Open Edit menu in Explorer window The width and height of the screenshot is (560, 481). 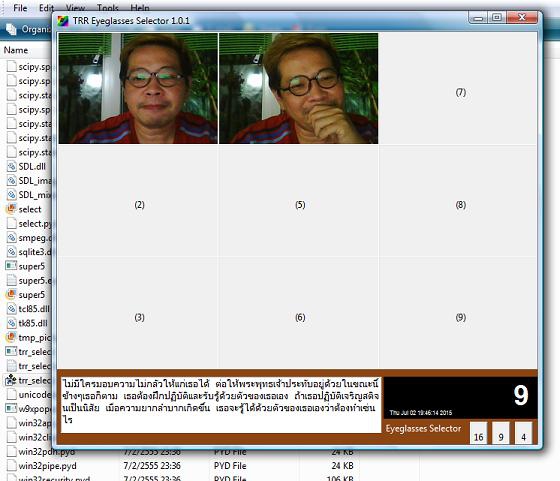pos(46,8)
